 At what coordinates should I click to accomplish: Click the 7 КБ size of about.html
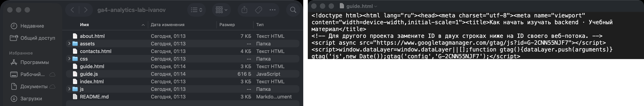point(246,36)
